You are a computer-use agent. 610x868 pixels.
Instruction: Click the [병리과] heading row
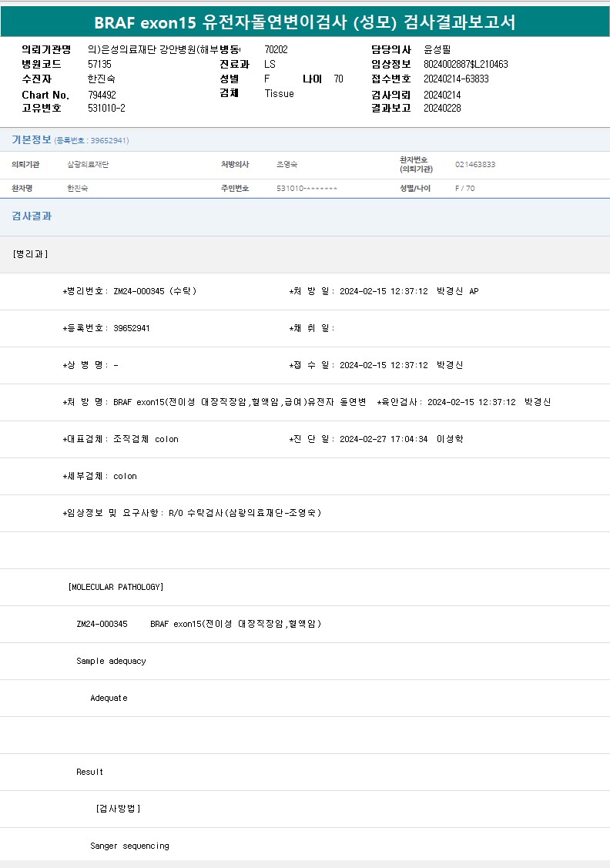pyautogui.click(x=31, y=254)
